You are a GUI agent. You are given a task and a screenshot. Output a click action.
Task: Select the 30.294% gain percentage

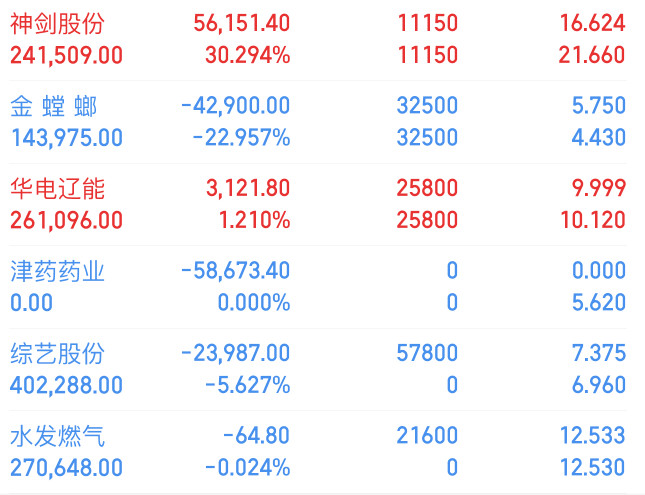247,56
